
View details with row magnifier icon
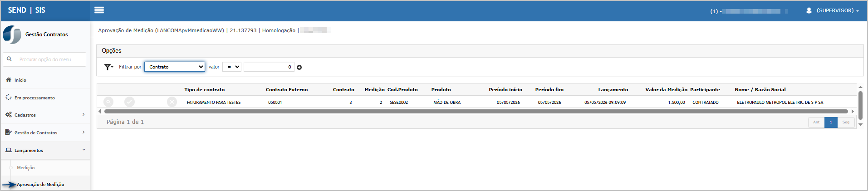[x=108, y=102]
